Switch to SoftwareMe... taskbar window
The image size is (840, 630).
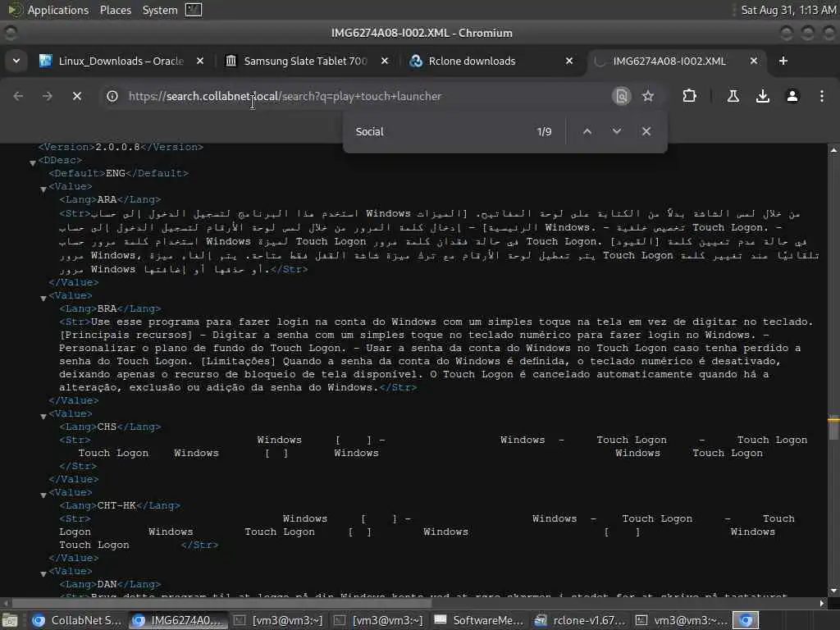[x=478, y=620]
